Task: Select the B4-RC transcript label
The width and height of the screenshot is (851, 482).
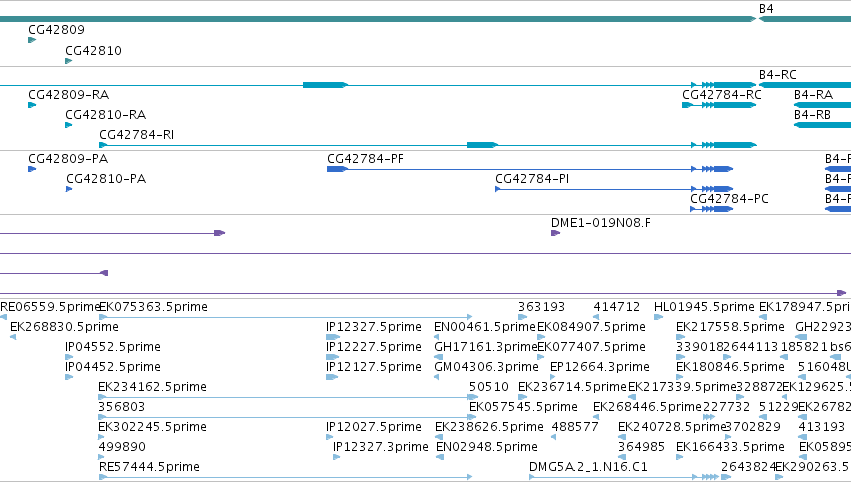Action: (778, 74)
